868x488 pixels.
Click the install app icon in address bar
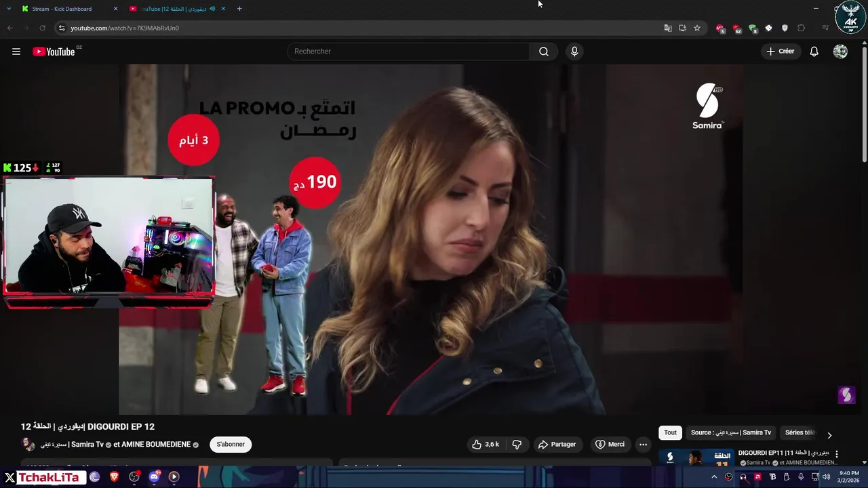point(682,28)
